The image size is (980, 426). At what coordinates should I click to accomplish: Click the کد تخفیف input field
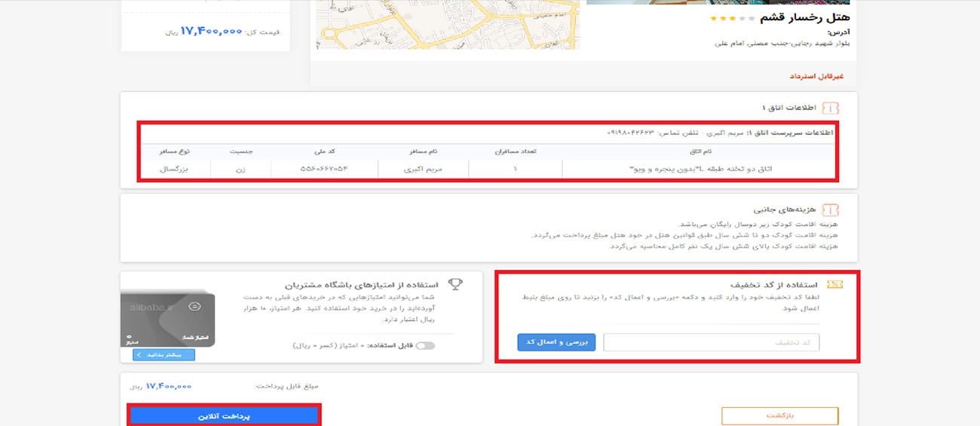[x=711, y=342]
